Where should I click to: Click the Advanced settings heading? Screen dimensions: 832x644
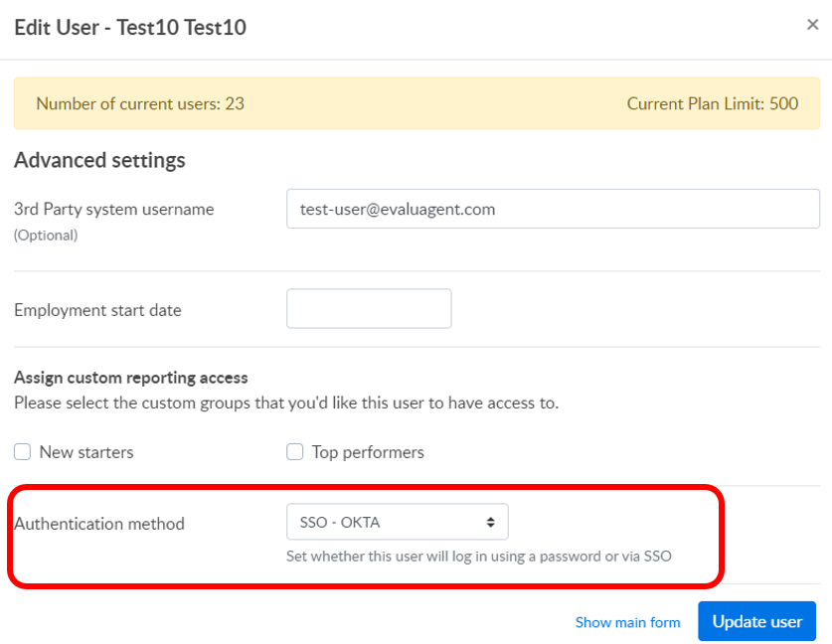(99, 160)
